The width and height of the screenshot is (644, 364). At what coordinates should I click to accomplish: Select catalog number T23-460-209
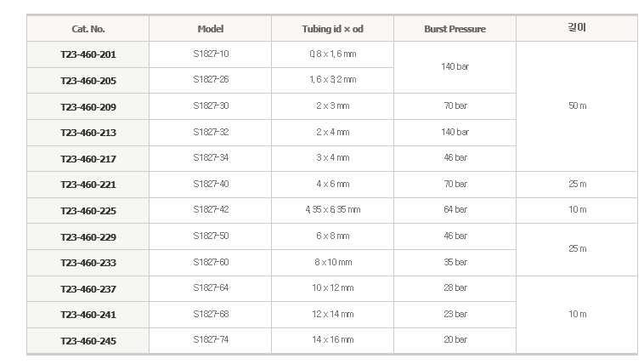click(x=88, y=107)
